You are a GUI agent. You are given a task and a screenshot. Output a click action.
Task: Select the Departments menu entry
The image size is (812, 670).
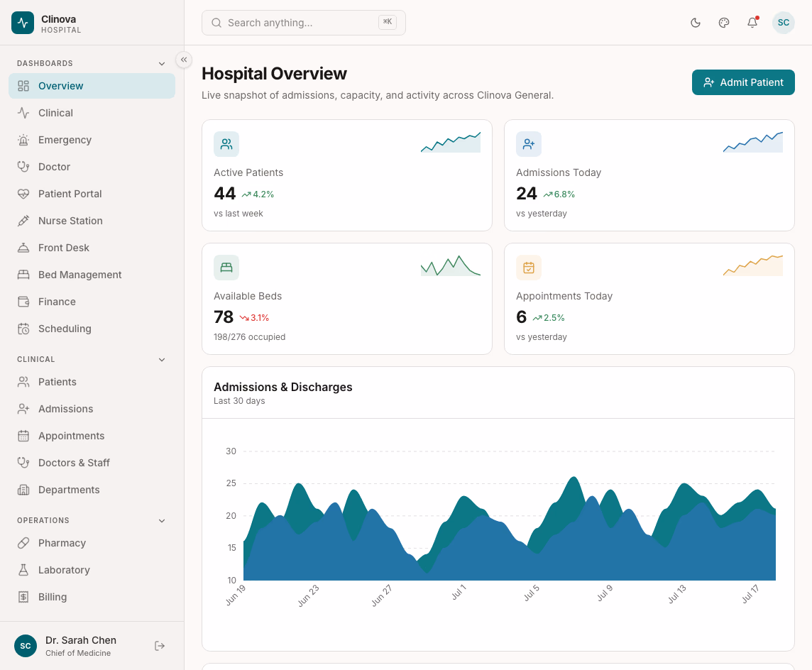[x=92, y=490]
